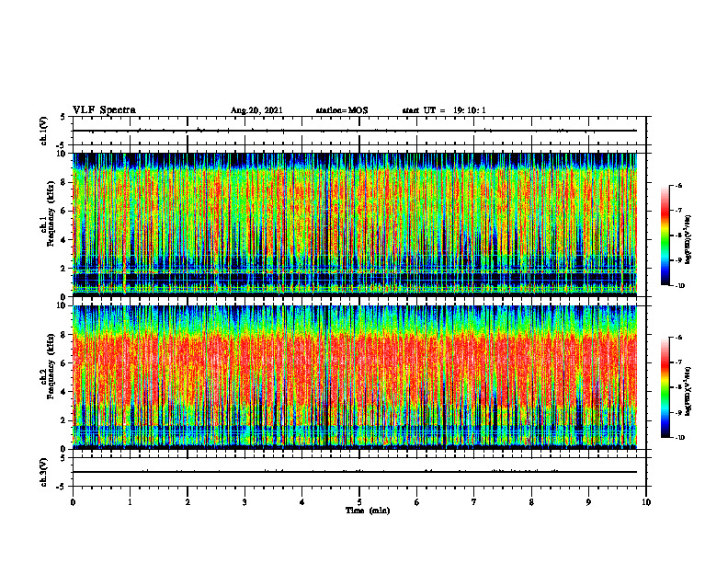Click the ch.1 spectrogram color scale bar
This screenshot has width=728, height=563.
click(665, 236)
